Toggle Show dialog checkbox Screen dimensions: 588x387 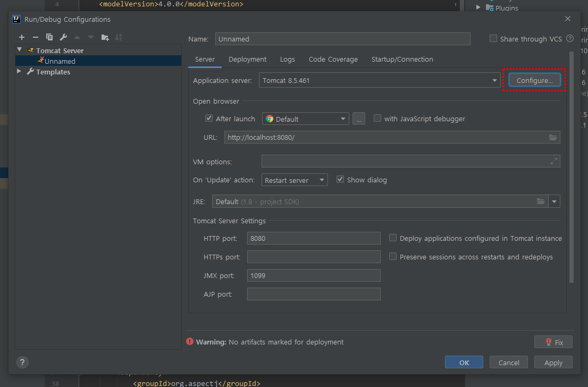click(x=340, y=179)
